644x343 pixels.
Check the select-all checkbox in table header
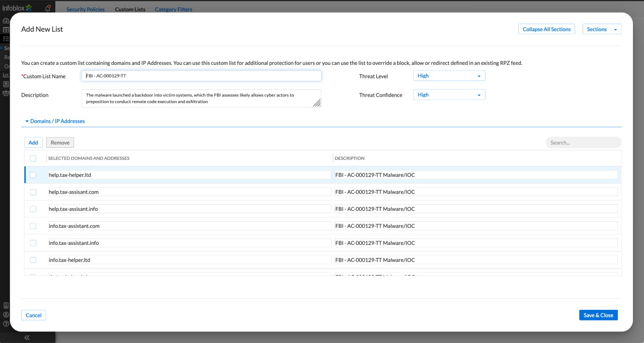click(x=33, y=158)
